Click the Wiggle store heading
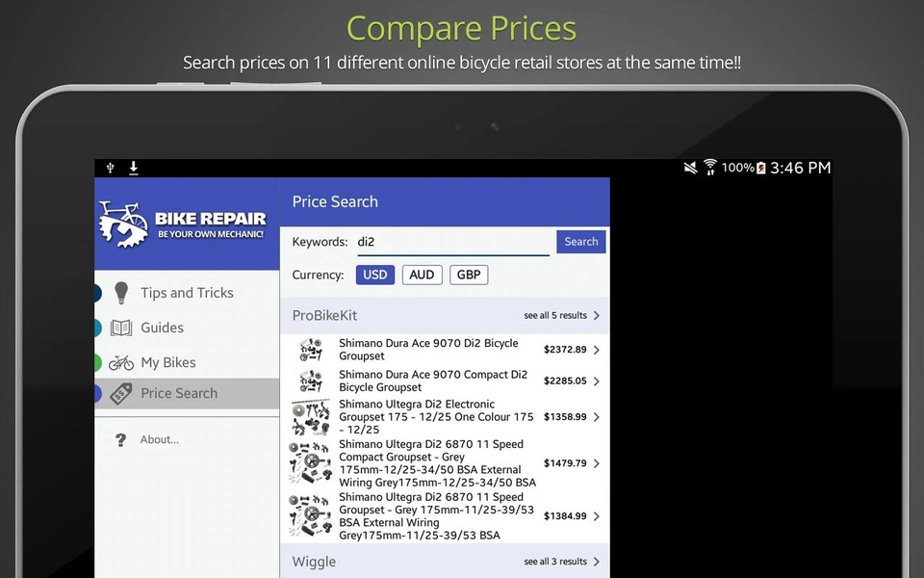Viewport: 924px width, 578px height. click(x=314, y=562)
